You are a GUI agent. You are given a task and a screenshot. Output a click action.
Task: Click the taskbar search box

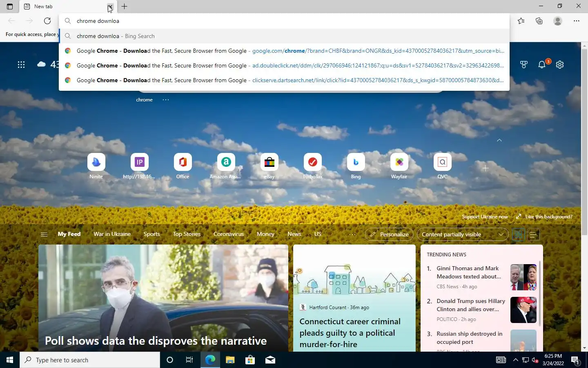tap(90, 360)
